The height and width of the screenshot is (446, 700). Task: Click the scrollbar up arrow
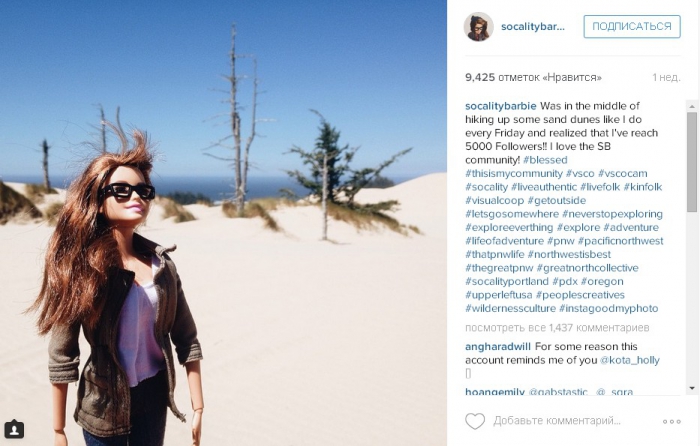(692, 106)
